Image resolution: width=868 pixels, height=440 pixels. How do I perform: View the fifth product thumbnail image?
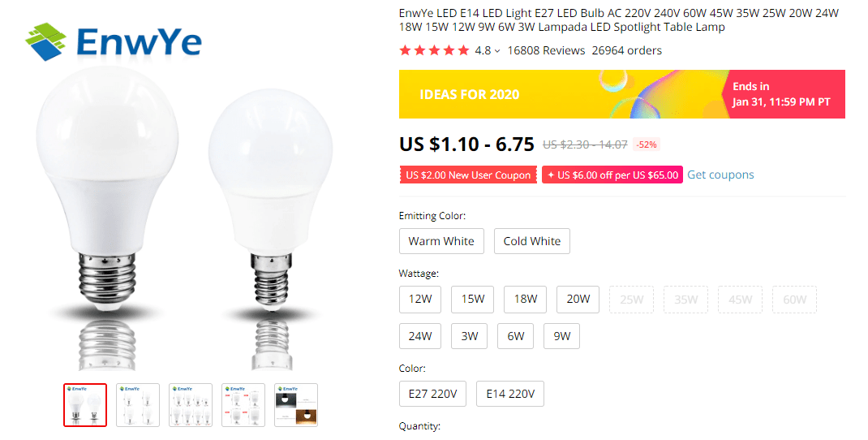pyautogui.click(x=296, y=405)
